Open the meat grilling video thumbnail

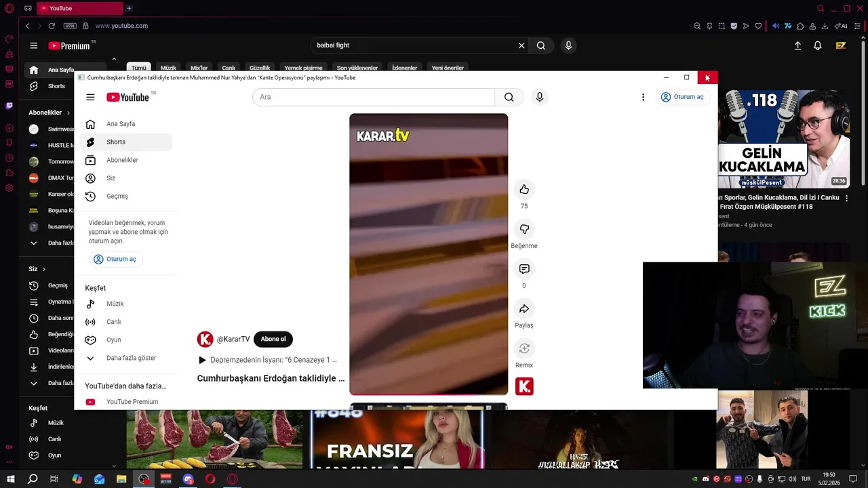coord(214,439)
